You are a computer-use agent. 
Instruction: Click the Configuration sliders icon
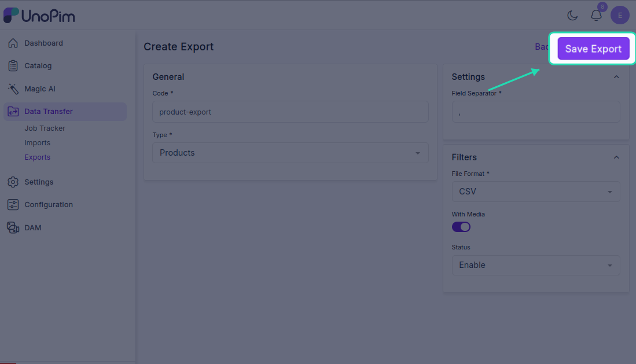tap(13, 204)
